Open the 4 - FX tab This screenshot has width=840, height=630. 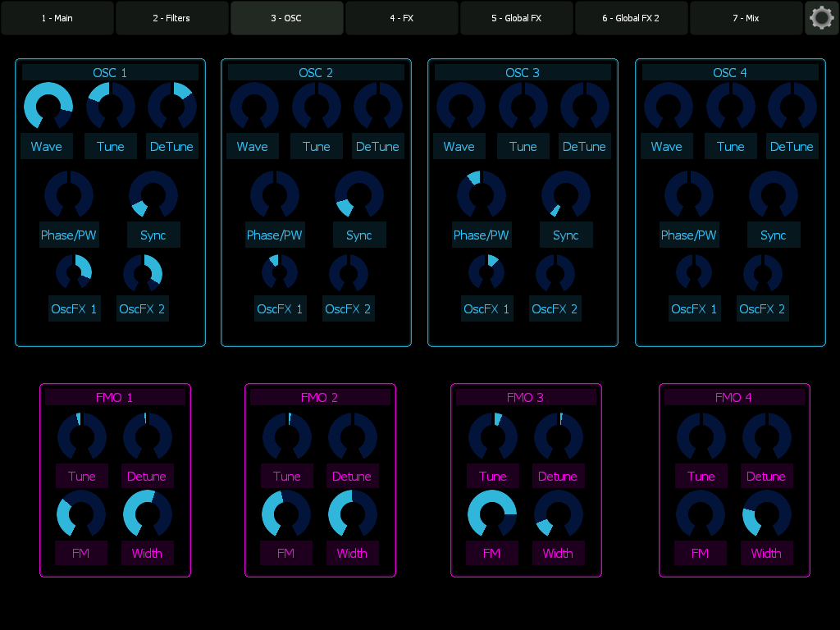point(402,18)
